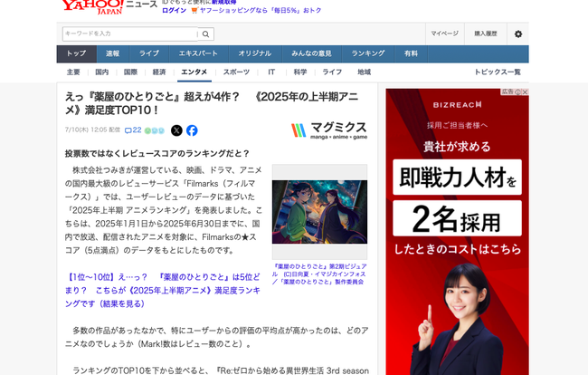Go to ライフ category
588x375 pixels.
(x=332, y=72)
